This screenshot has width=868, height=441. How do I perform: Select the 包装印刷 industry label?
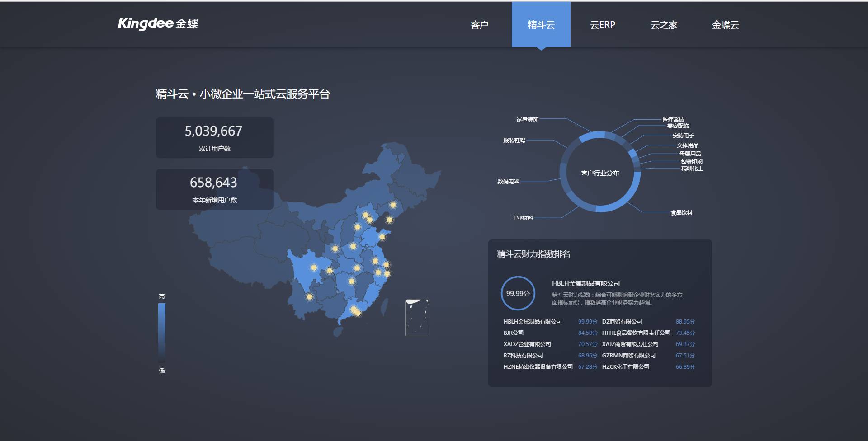[x=692, y=161]
